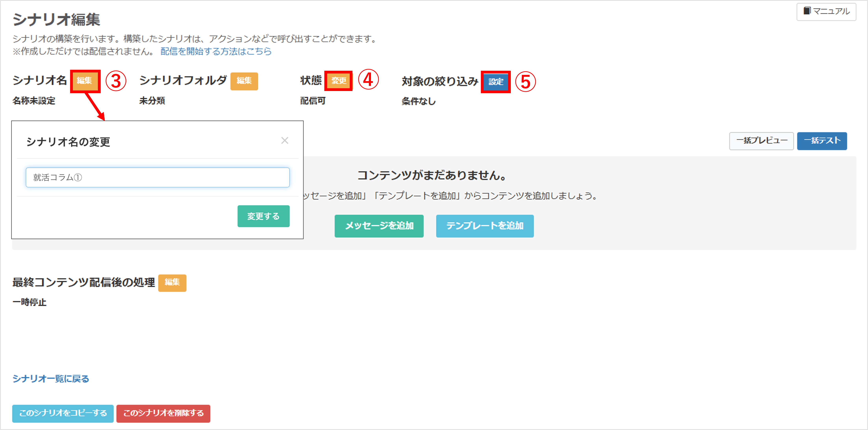
Task: Click テンプレートを追加 button
Action: [x=485, y=226]
